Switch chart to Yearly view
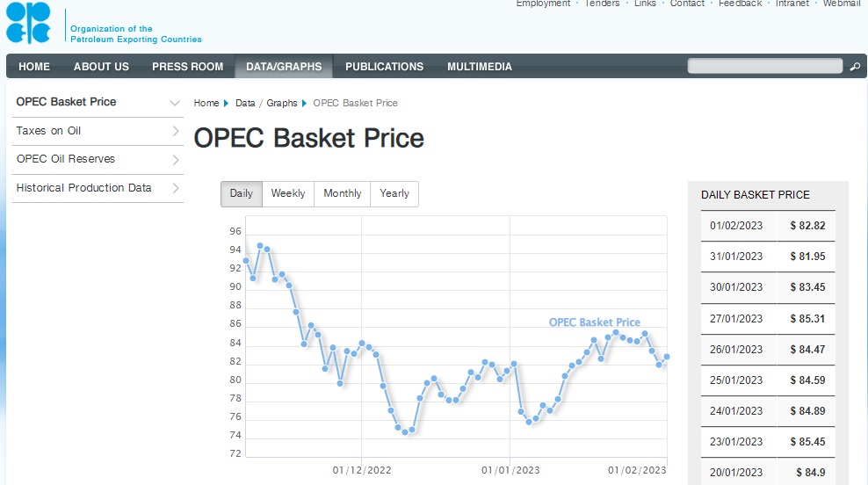Viewport: 868px width, 485px height. [394, 193]
